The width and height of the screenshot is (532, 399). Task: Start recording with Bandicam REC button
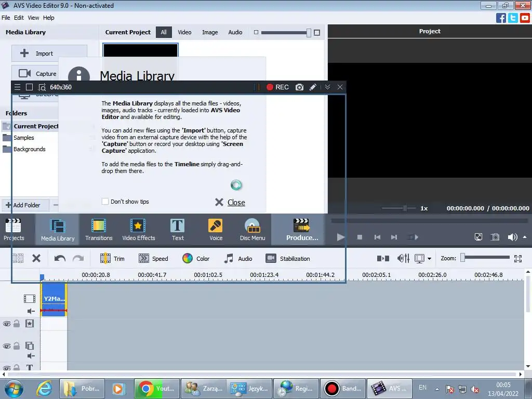point(277,87)
